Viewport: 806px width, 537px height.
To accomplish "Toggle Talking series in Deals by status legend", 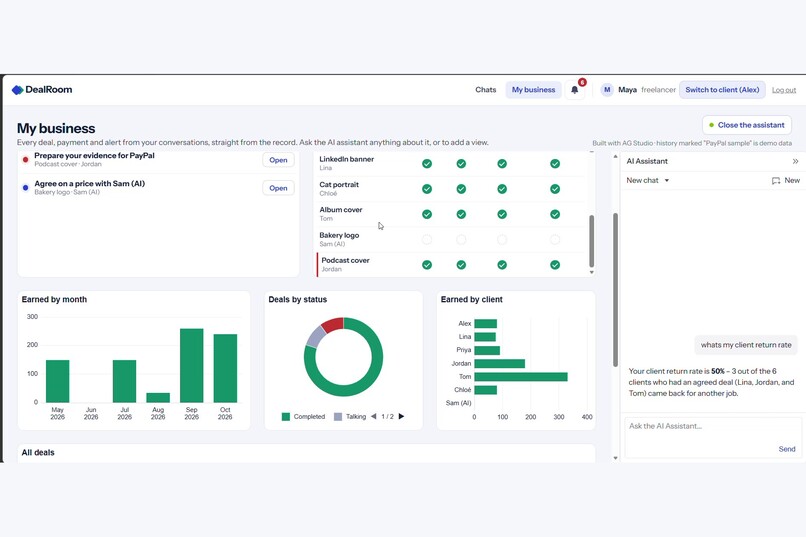I will 350,417.
